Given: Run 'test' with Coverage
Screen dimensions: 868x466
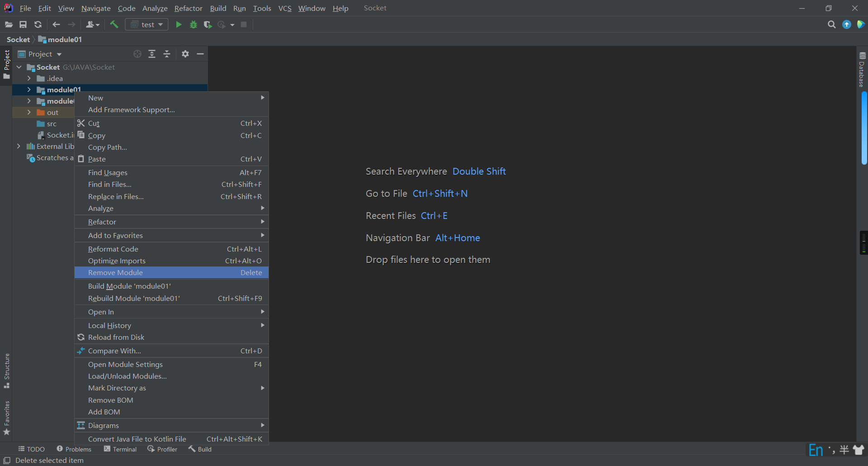Looking at the screenshot, I should (208, 24).
